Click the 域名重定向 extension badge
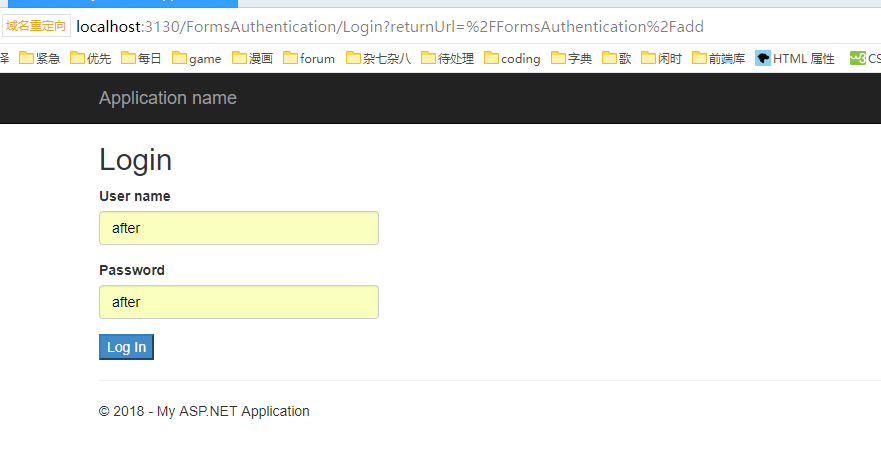Viewport: 881px width, 454px height. pyautogui.click(x=36, y=26)
